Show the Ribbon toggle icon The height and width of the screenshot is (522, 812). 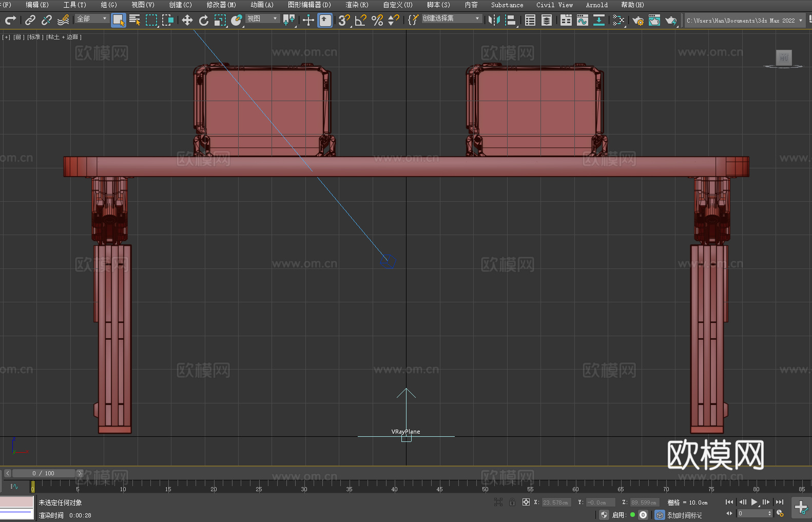coord(566,20)
